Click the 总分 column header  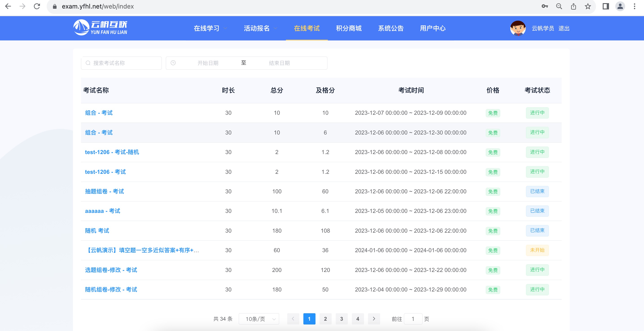277,90
